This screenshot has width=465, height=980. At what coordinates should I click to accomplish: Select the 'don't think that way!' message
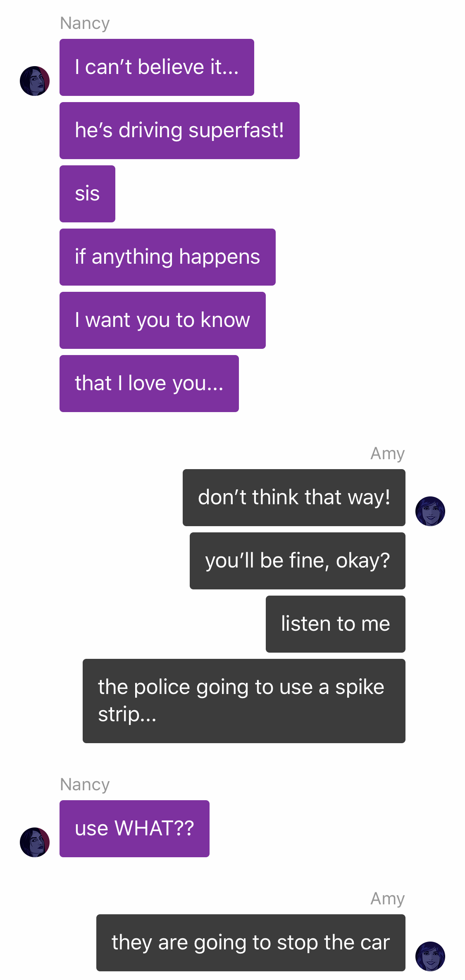[x=294, y=498]
